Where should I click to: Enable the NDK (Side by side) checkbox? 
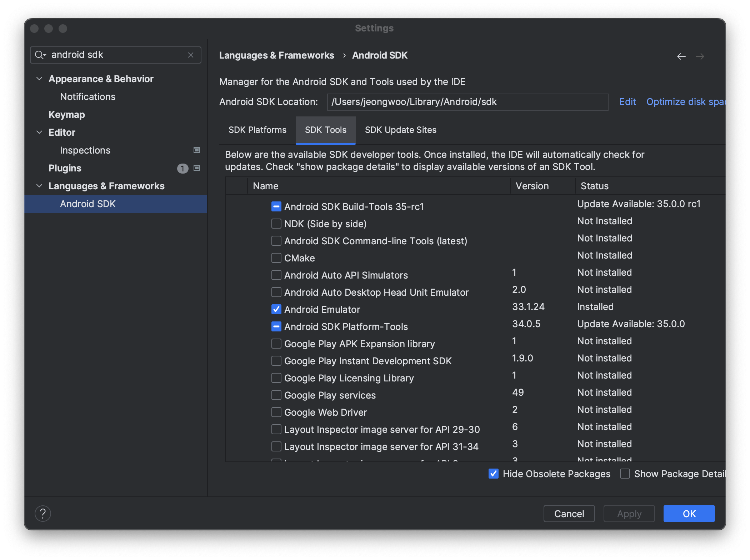point(276,224)
